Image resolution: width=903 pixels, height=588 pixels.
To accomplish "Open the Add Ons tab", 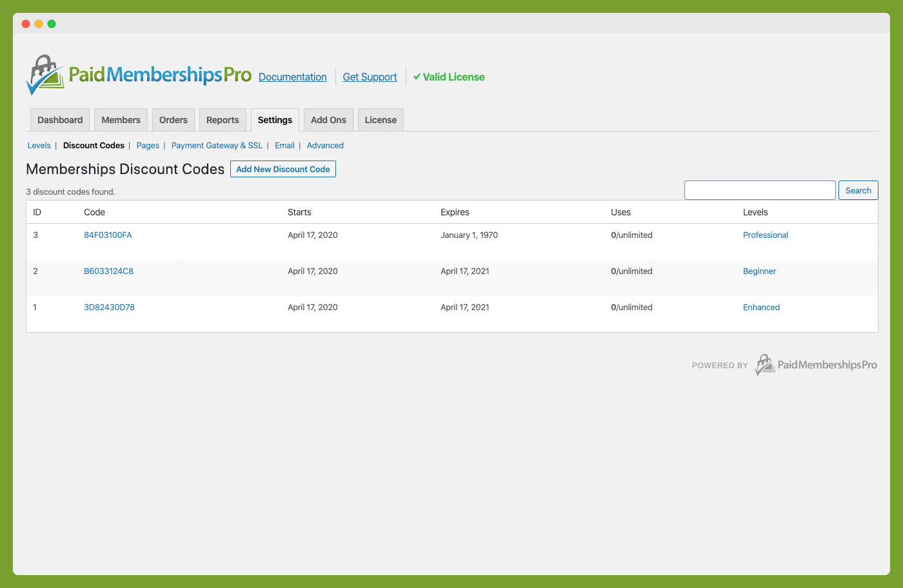I will 328,120.
